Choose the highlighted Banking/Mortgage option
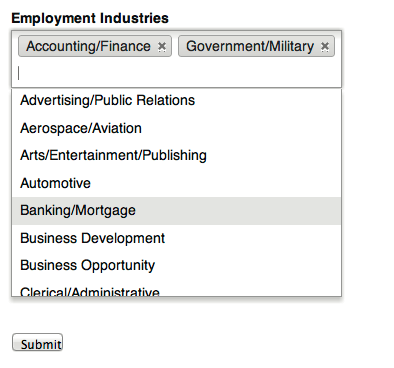This screenshot has width=394, height=368. point(177,211)
